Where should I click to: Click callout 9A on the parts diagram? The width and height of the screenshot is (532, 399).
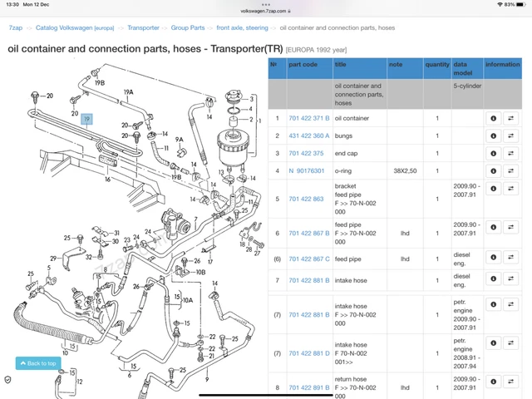(180, 140)
